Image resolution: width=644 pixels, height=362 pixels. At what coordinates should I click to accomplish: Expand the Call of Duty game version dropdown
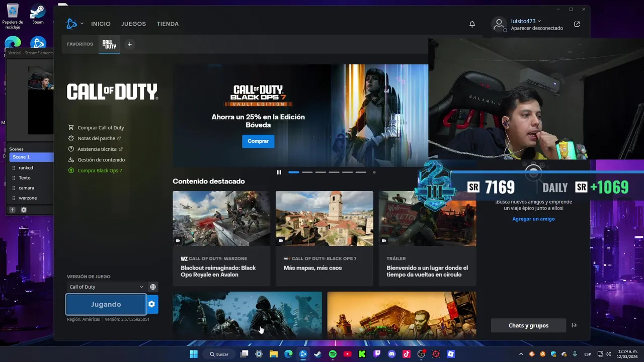tap(106, 287)
